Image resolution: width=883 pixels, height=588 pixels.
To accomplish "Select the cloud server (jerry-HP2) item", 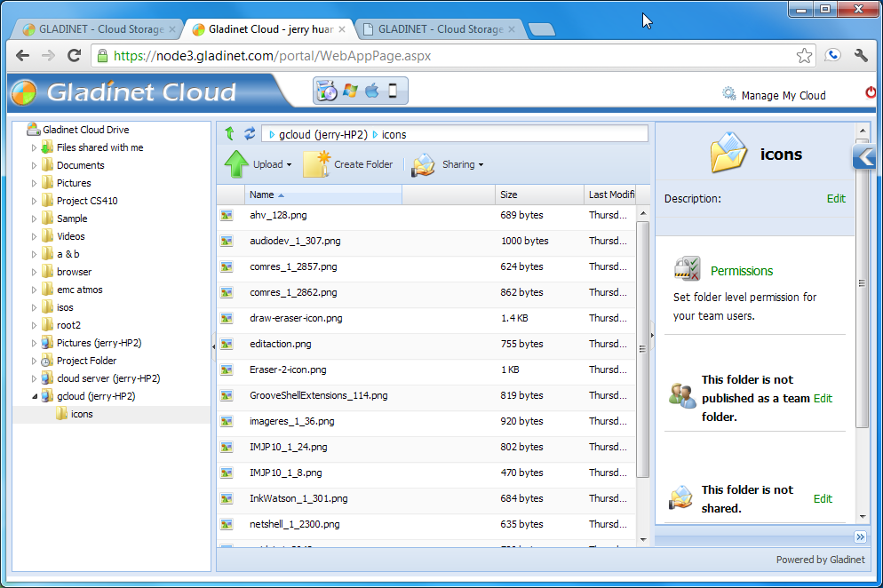I will 108,378.
